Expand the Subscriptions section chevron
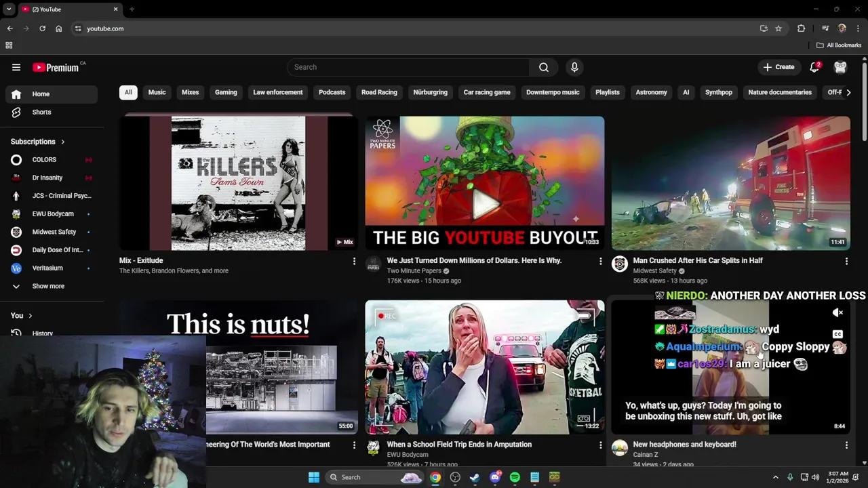 coord(62,142)
